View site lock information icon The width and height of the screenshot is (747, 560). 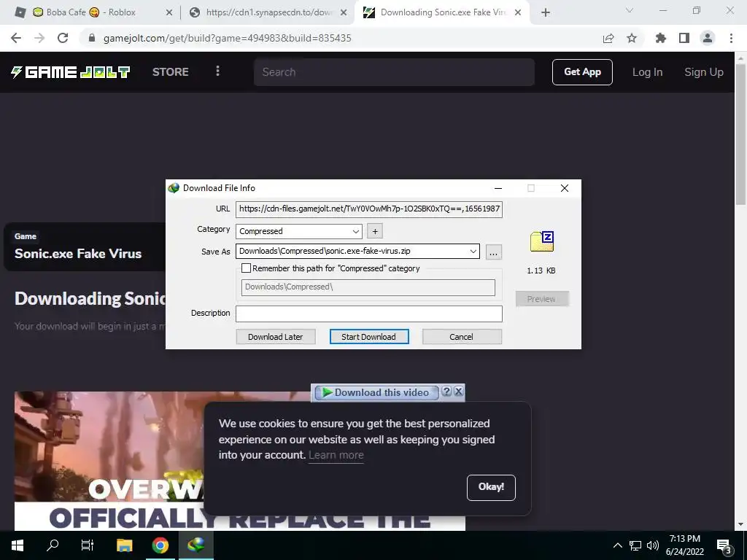point(92,38)
